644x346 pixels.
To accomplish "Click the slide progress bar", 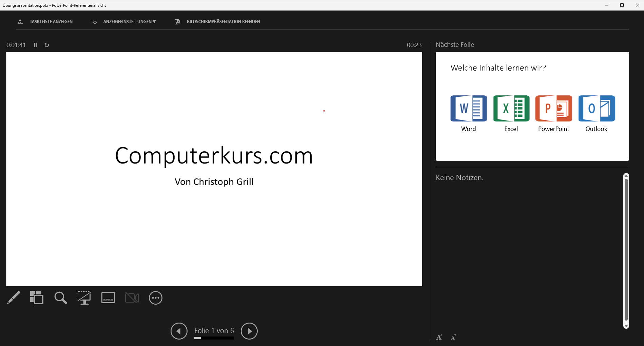I will [x=214, y=338].
